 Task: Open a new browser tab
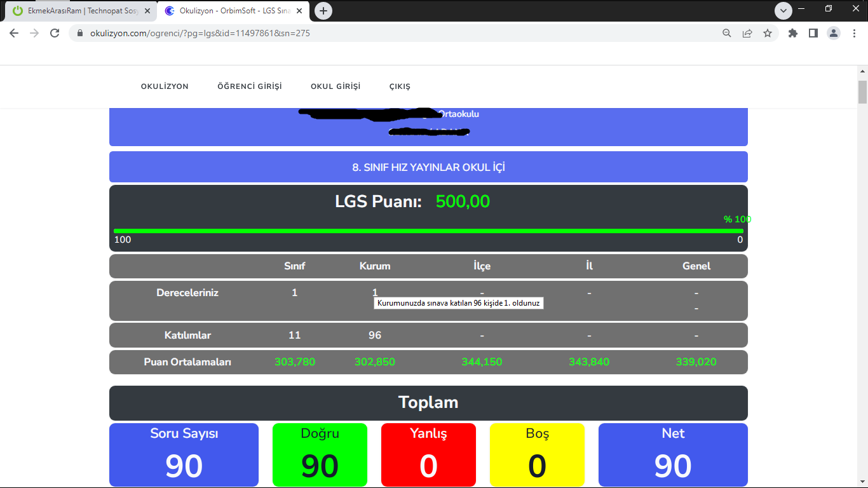point(323,11)
